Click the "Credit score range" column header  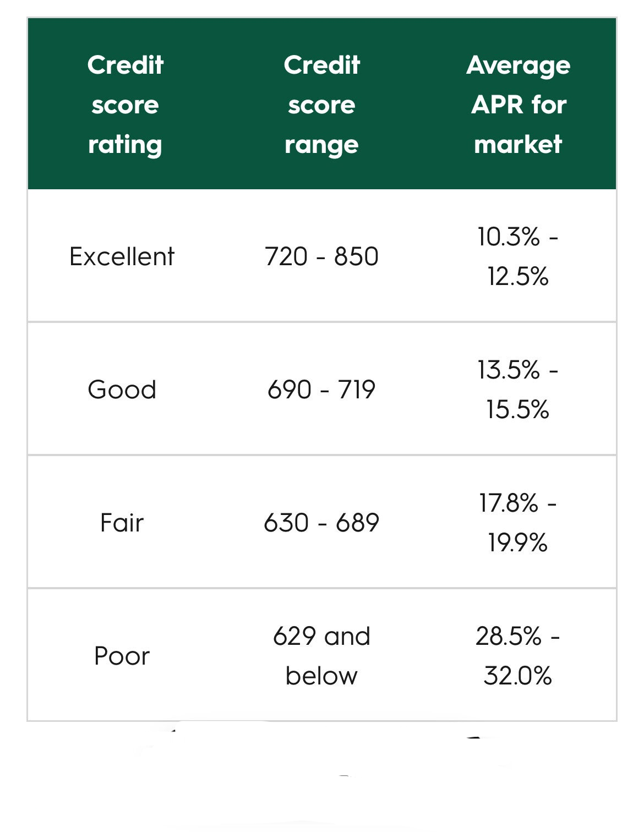point(322,105)
